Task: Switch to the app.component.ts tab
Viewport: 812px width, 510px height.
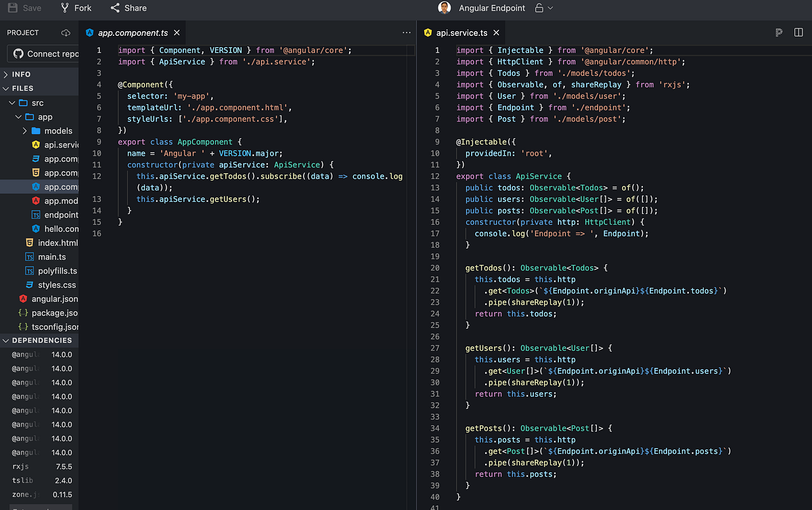Action: click(133, 33)
